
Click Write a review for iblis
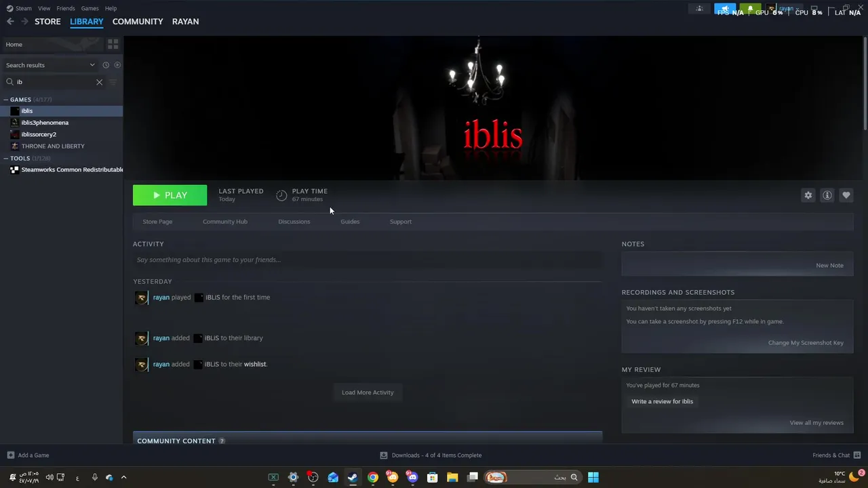662,401
